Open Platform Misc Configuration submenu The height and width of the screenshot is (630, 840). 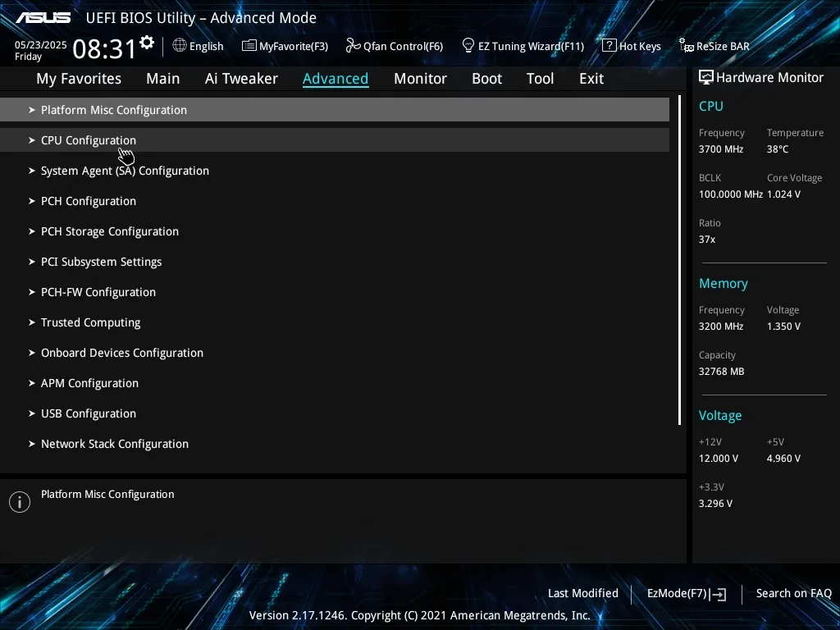tap(335, 110)
